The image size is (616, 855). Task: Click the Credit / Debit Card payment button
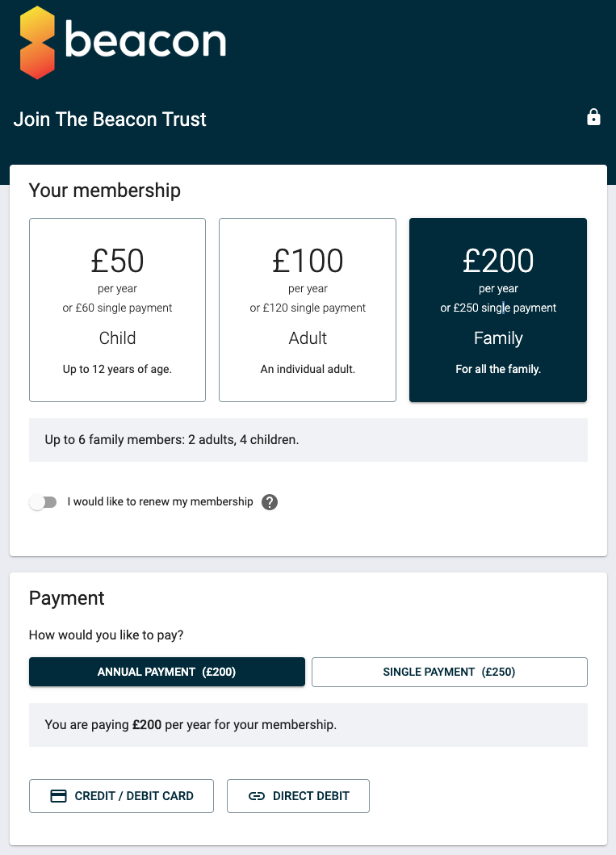pyautogui.click(x=121, y=795)
